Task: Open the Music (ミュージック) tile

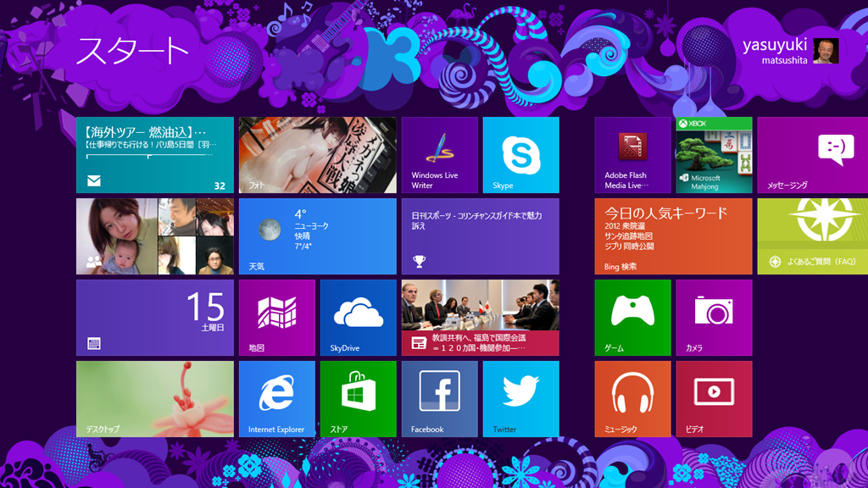Action: (x=632, y=399)
